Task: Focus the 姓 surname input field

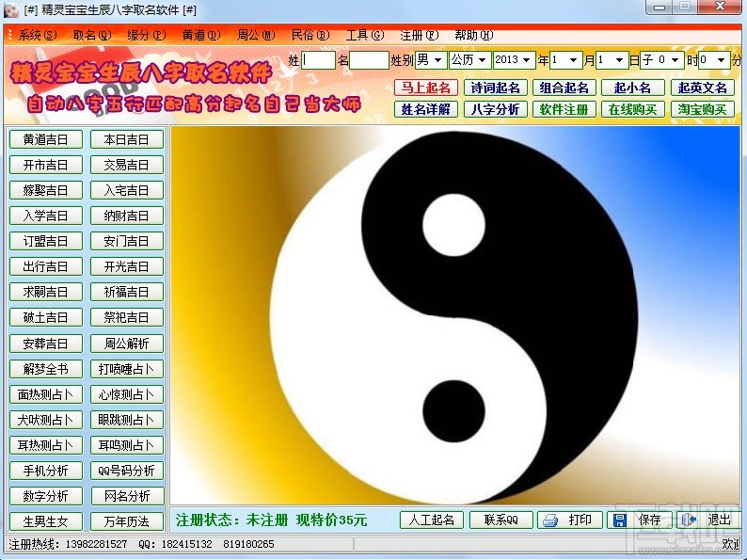Action: (x=318, y=60)
